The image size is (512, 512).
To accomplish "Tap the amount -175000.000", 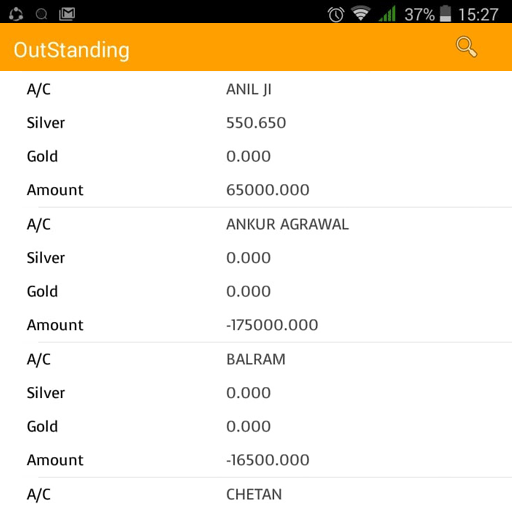I will [x=272, y=325].
